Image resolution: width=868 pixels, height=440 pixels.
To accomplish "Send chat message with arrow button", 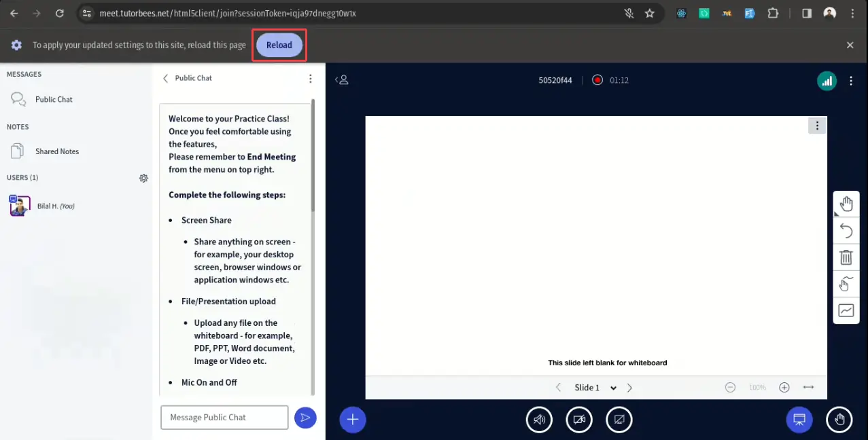I will click(305, 418).
